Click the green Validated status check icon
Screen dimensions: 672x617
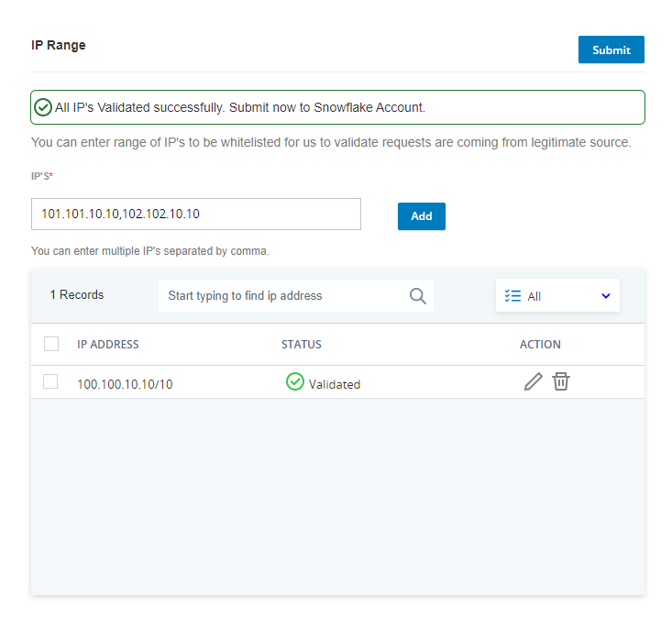pos(294,381)
